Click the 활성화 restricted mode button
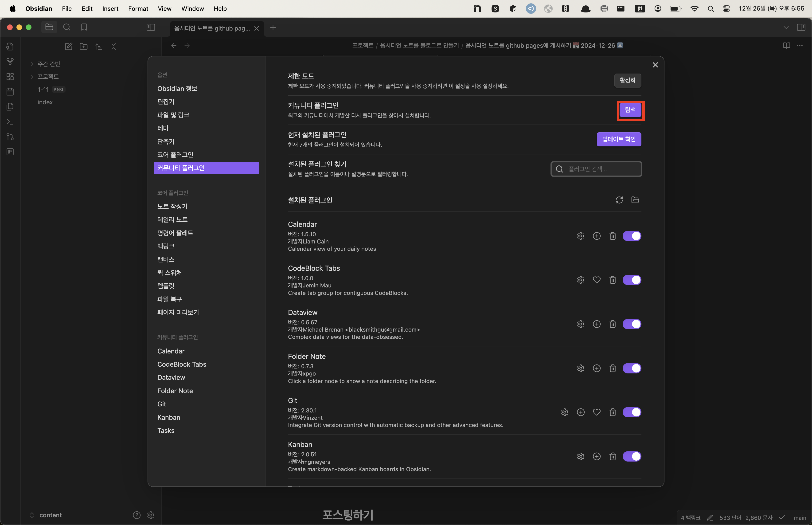812x525 pixels. point(628,80)
